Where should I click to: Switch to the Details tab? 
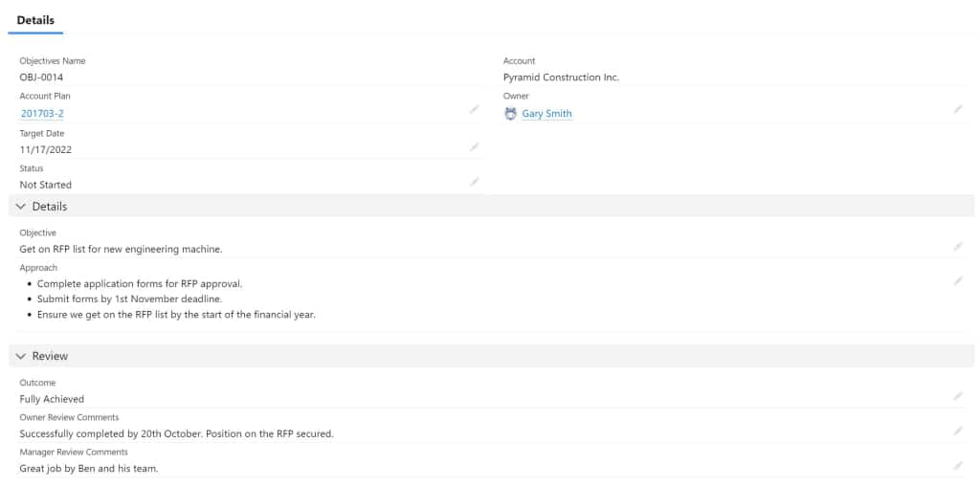pos(35,20)
